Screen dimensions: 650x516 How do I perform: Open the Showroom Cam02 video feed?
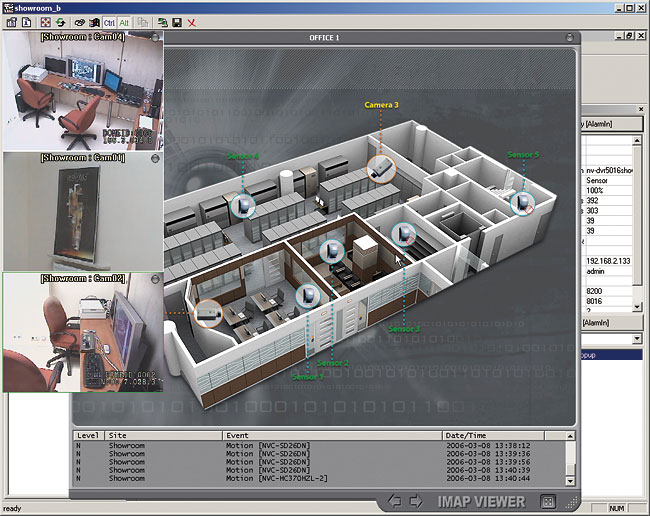pos(83,332)
